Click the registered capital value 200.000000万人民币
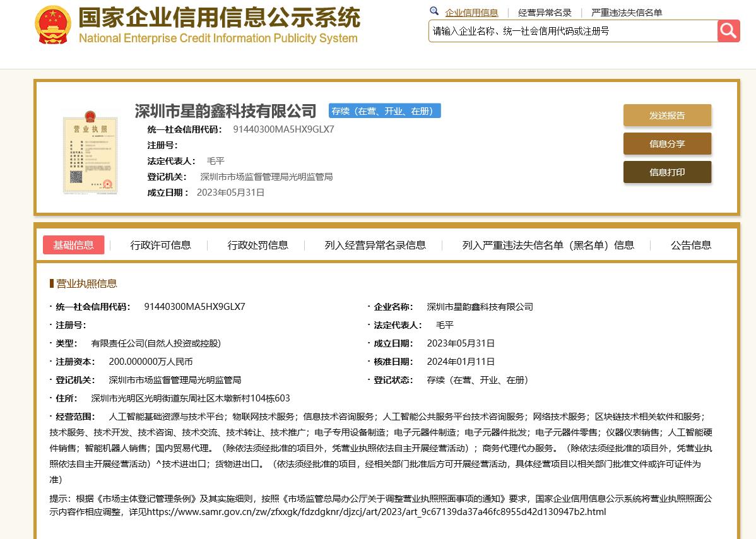The height and width of the screenshot is (539, 756). 151,362
